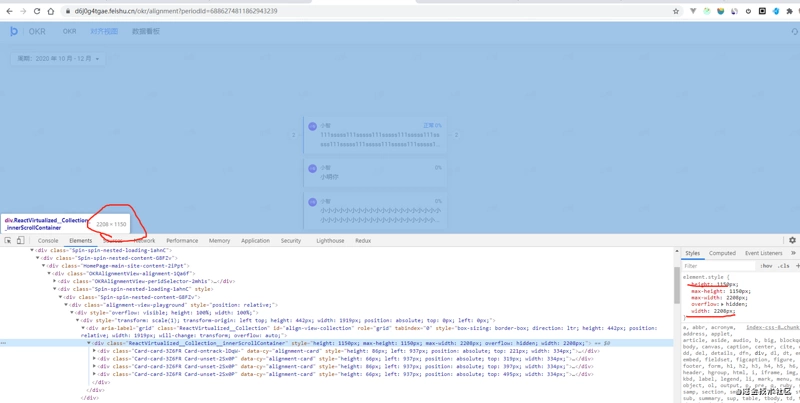Select the overflow: visible div row
Viewport: 800px width, 403px height.
point(166,312)
